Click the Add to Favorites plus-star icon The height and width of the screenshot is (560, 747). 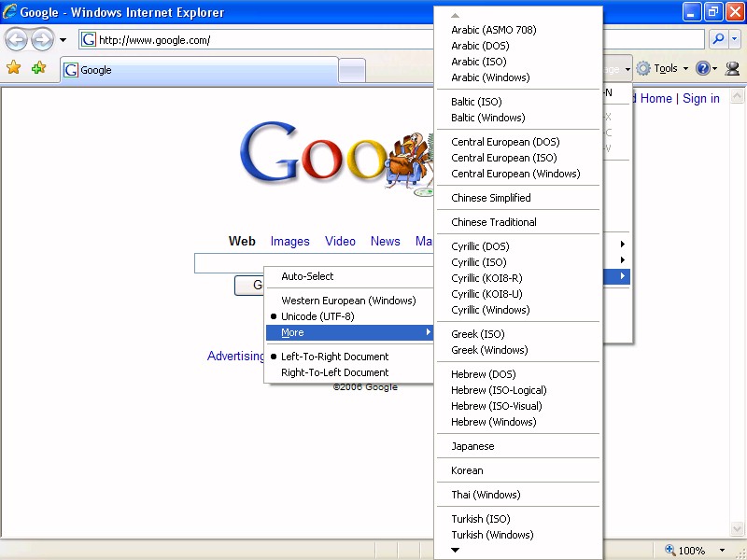(x=38, y=68)
